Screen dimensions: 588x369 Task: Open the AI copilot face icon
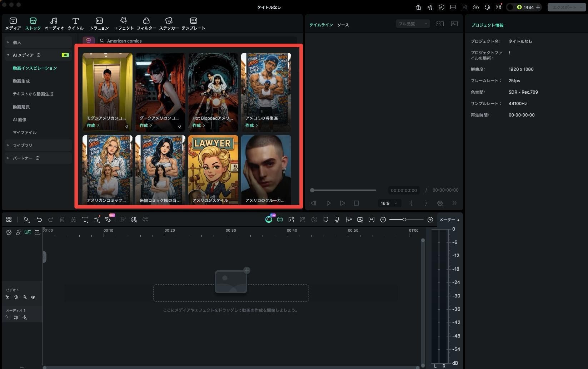(x=269, y=220)
